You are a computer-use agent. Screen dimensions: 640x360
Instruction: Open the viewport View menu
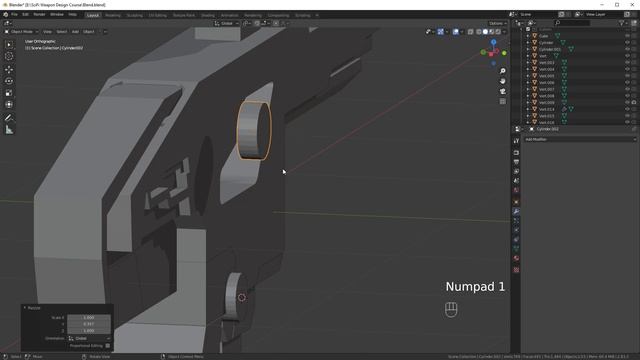tap(47, 31)
